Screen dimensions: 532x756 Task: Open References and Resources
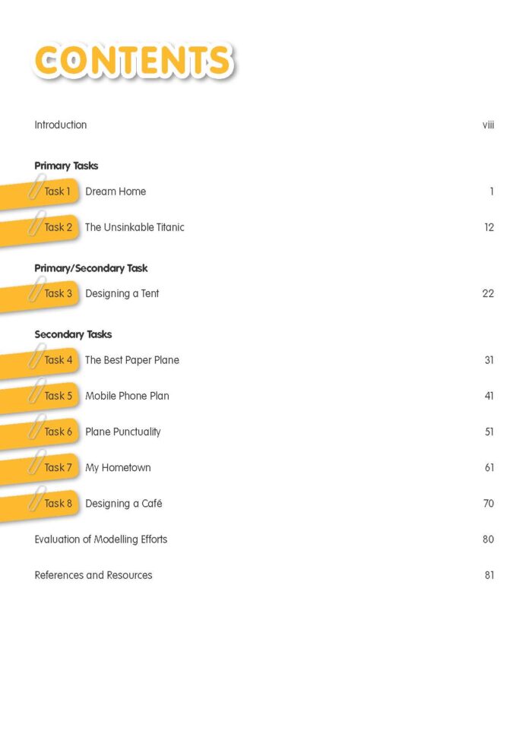click(x=93, y=575)
